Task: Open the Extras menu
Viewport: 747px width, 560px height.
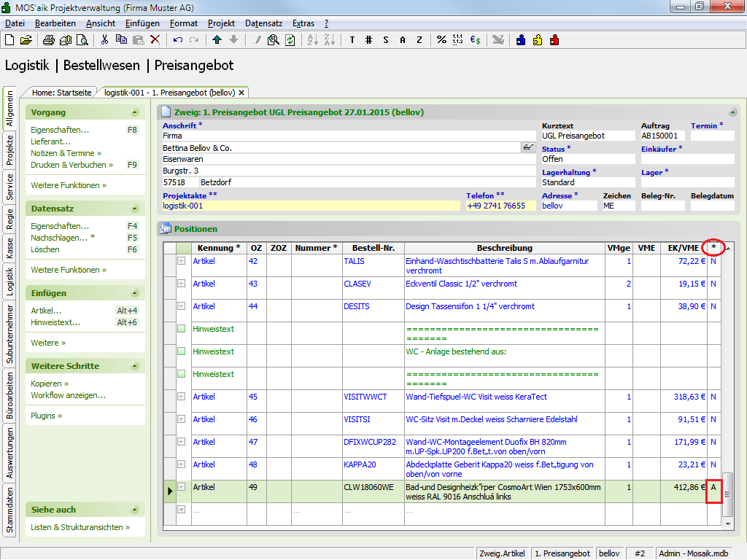Action: point(303,23)
